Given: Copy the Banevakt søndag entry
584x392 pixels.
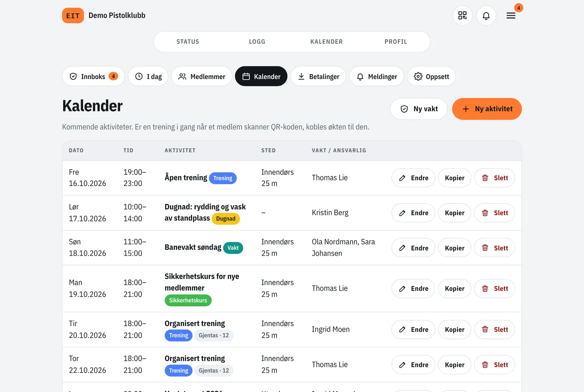Looking at the screenshot, I should pyautogui.click(x=455, y=248).
